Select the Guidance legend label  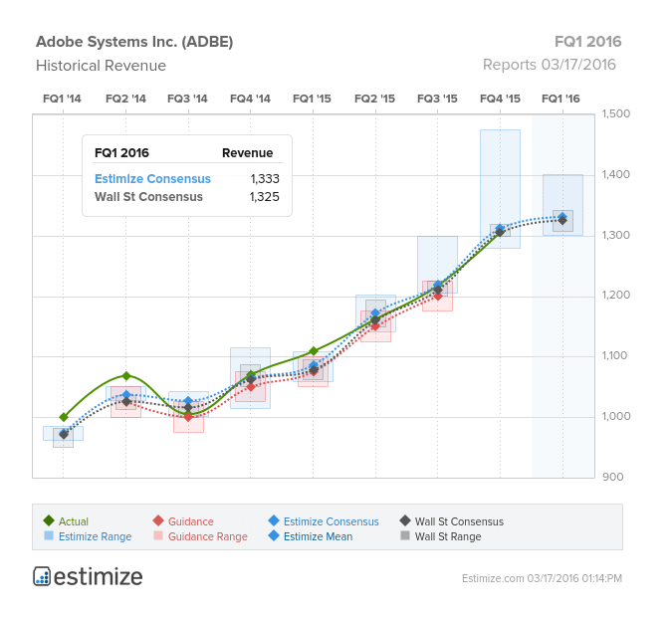[x=191, y=521]
